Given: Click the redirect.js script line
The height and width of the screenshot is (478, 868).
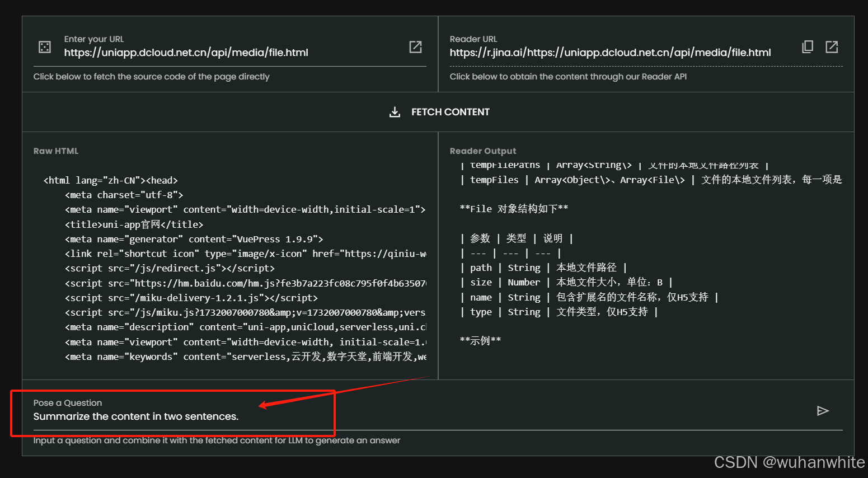Looking at the screenshot, I should (x=170, y=268).
